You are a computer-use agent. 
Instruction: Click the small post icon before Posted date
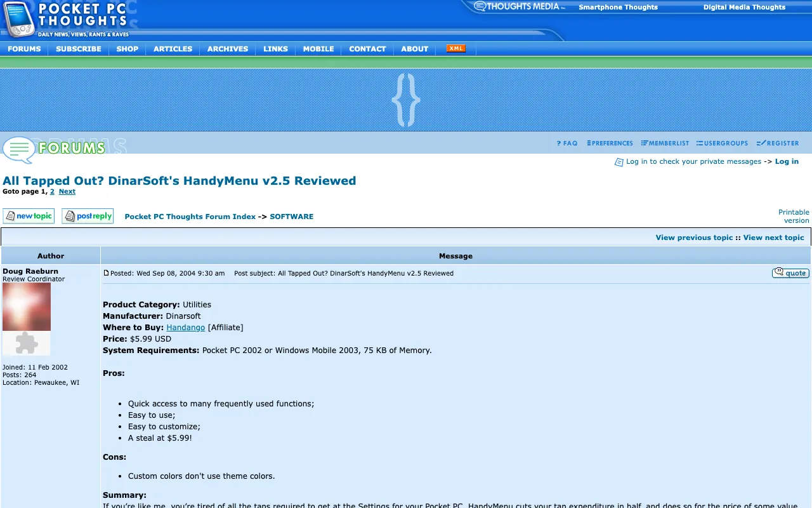(x=107, y=273)
